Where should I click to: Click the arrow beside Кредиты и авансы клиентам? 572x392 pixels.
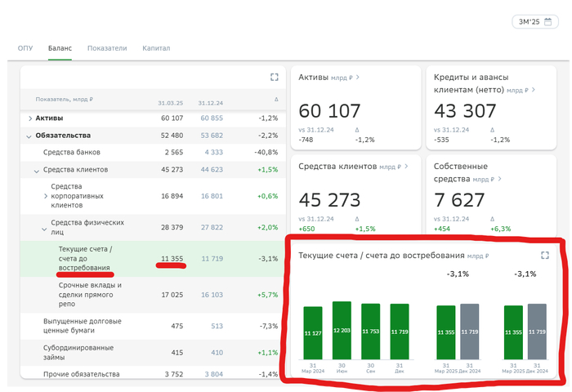tap(501, 90)
